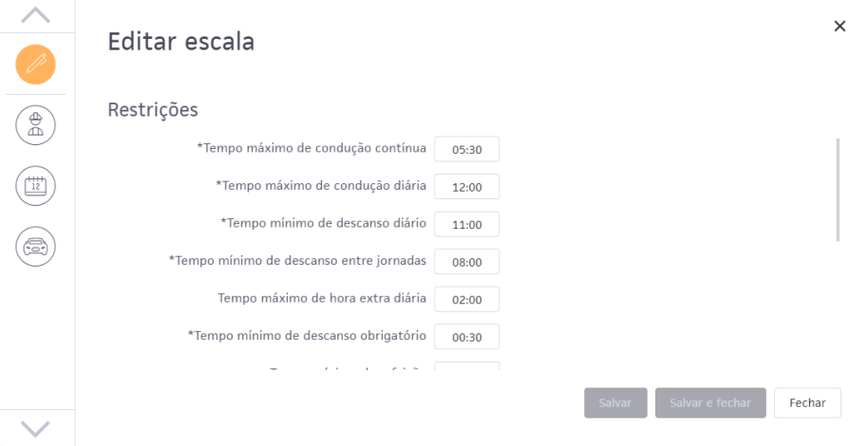Open the calendar icon section
This screenshot has height=446, width=868.
click(35, 184)
